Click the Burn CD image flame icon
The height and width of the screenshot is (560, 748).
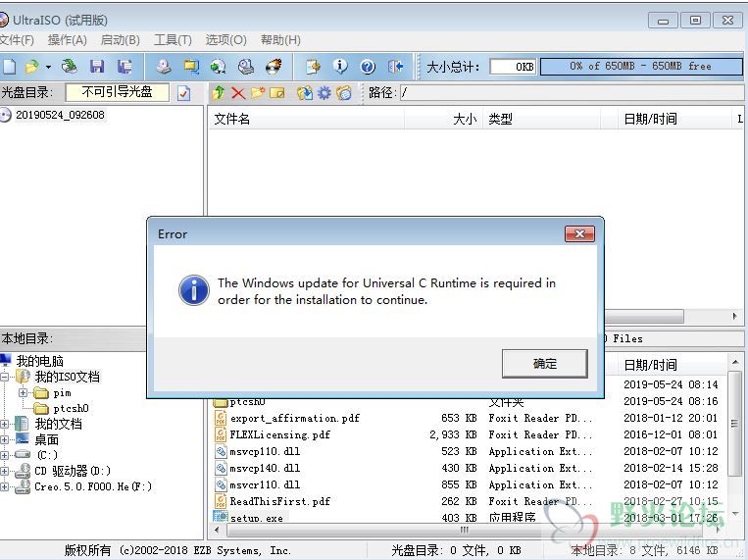[x=274, y=67]
